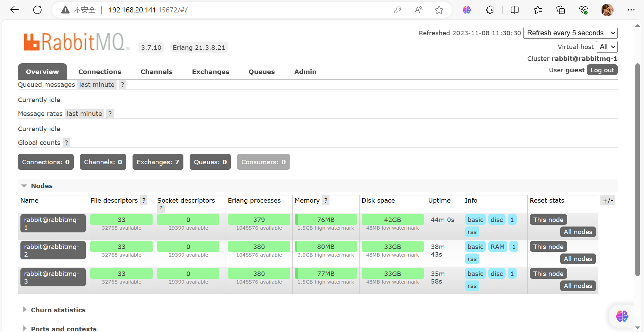This screenshot has height=332, width=644.
Task: Add page to favorites star icon
Action: (x=439, y=10)
